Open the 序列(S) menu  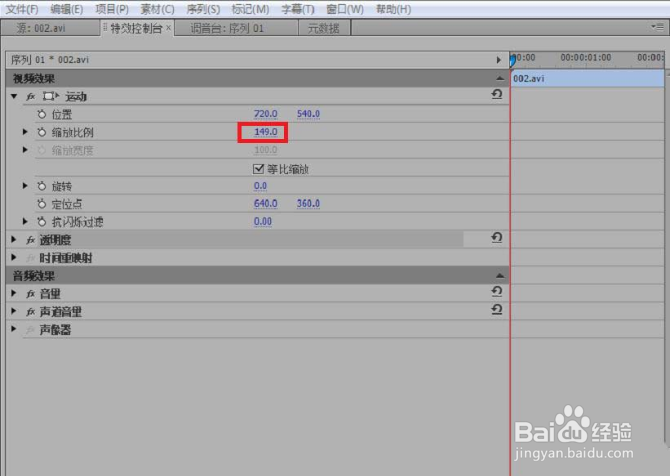click(x=203, y=9)
